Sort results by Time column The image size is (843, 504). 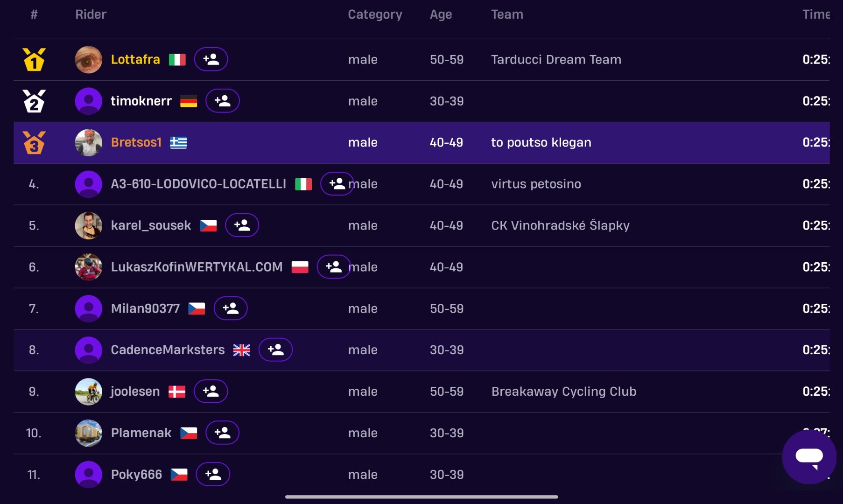point(816,14)
